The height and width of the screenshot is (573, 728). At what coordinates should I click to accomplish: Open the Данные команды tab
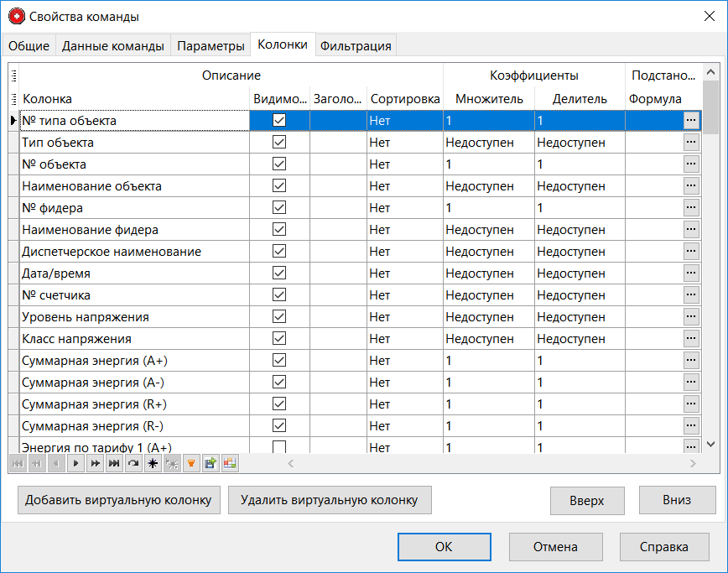point(113,46)
